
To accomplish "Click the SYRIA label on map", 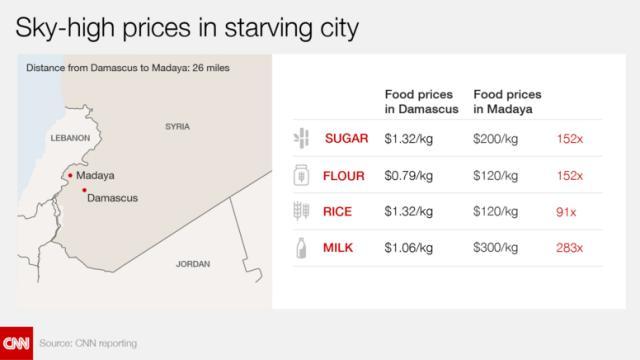I will pos(177,127).
